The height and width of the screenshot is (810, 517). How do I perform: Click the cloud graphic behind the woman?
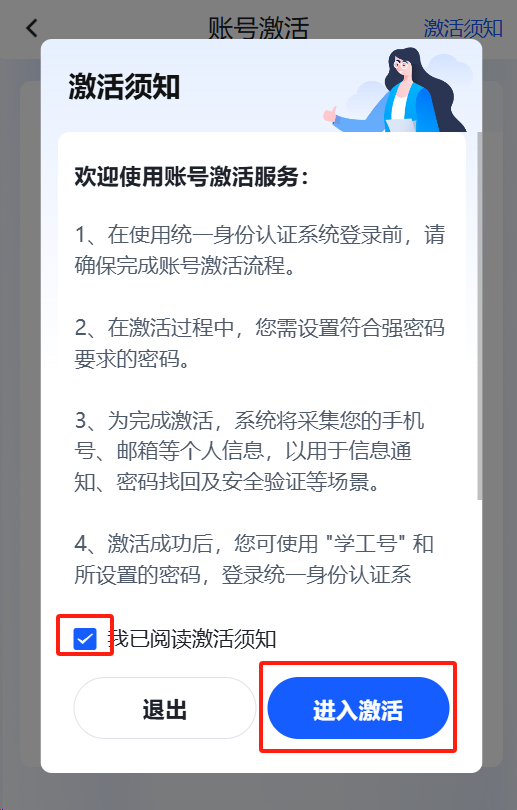pos(449,70)
